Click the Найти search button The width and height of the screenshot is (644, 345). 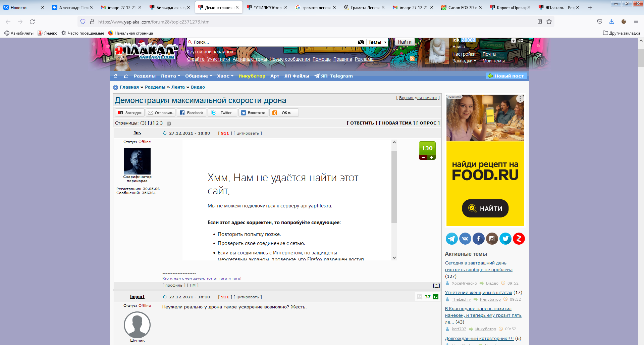(405, 42)
